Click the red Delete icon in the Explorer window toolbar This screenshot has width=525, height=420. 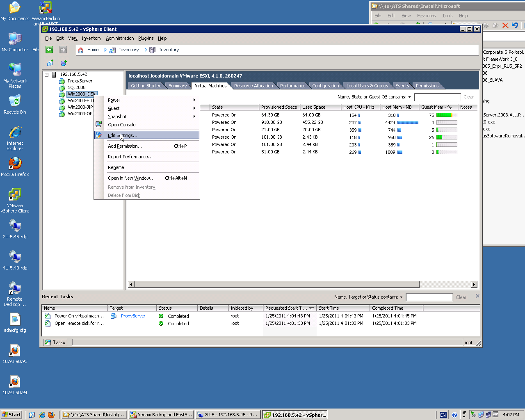[x=505, y=25]
